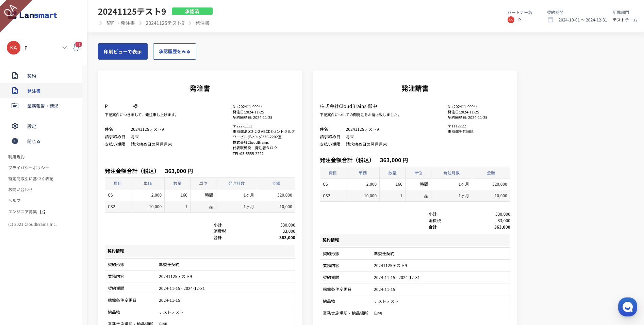Screen dimensions: 644x325
Task: Open the 契約・発注書 breadcrumb link
Action: click(x=120, y=23)
